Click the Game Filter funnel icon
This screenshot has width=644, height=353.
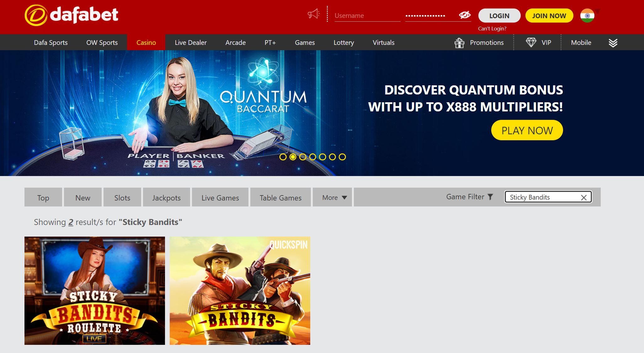pyautogui.click(x=490, y=197)
